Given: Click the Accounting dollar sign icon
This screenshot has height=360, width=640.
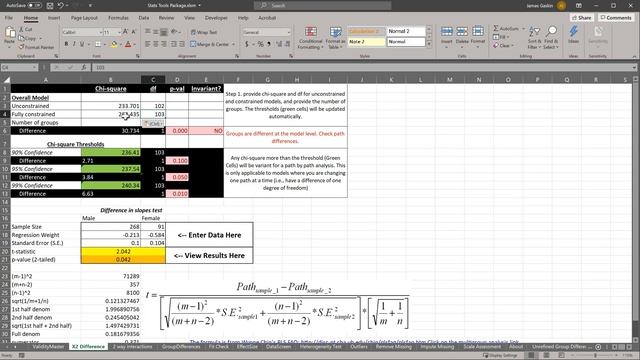Looking at the screenshot, I should pyautogui.click(x=247, y=44).
